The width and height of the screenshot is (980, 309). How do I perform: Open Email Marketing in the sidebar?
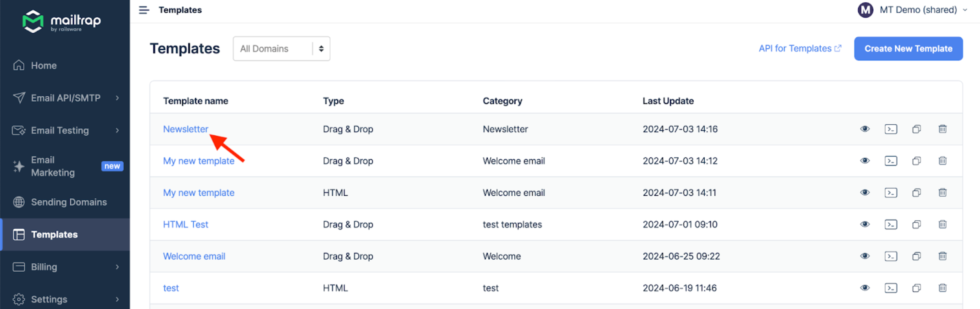point(53,167)
